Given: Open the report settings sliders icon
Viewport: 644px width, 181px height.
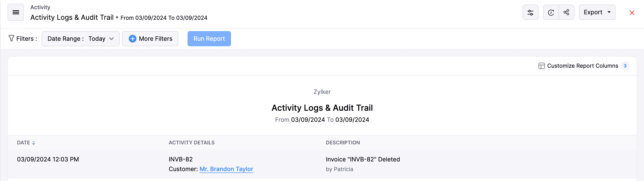Looking at the screenshot, I should [x=530, y=12].
